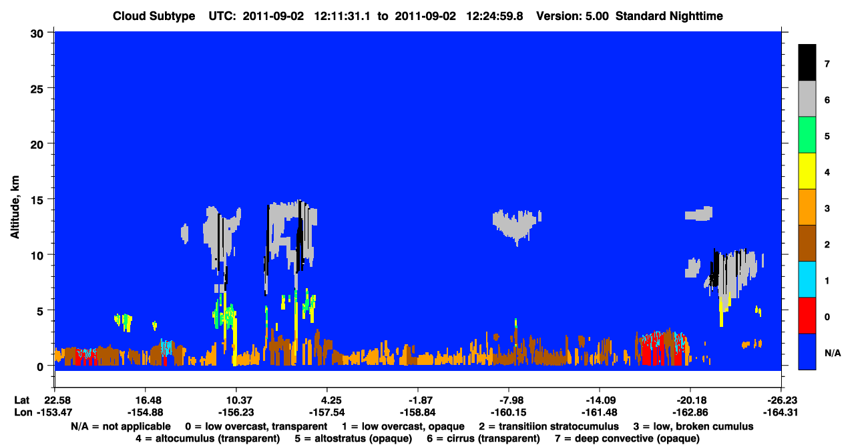Click latitude value -7.98

pyautogui.click(x=509, y=400)
